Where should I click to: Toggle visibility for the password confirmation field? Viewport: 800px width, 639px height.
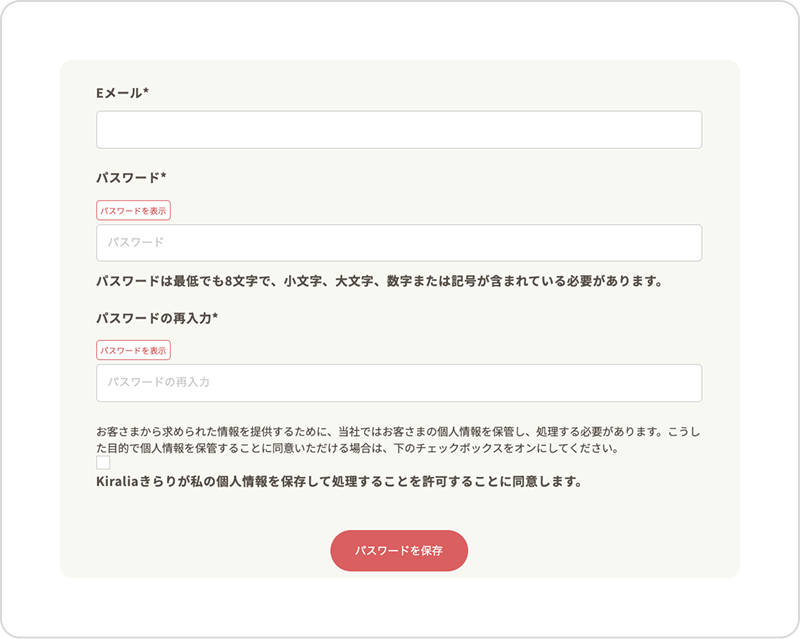(133, 350)
